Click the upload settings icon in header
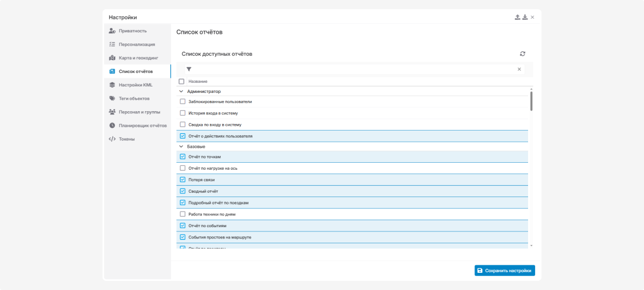Image resolution: width=644 pixels, height=290 pixels. [517, 17]
